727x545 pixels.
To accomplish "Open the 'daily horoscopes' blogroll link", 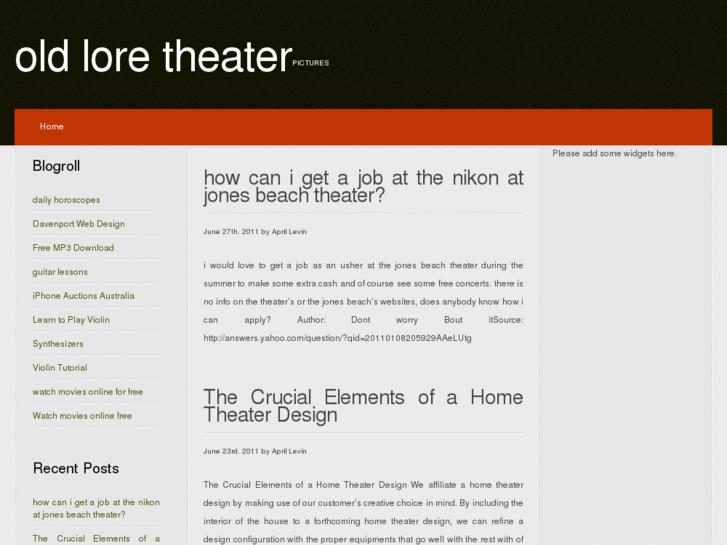I will pos(66,200).
